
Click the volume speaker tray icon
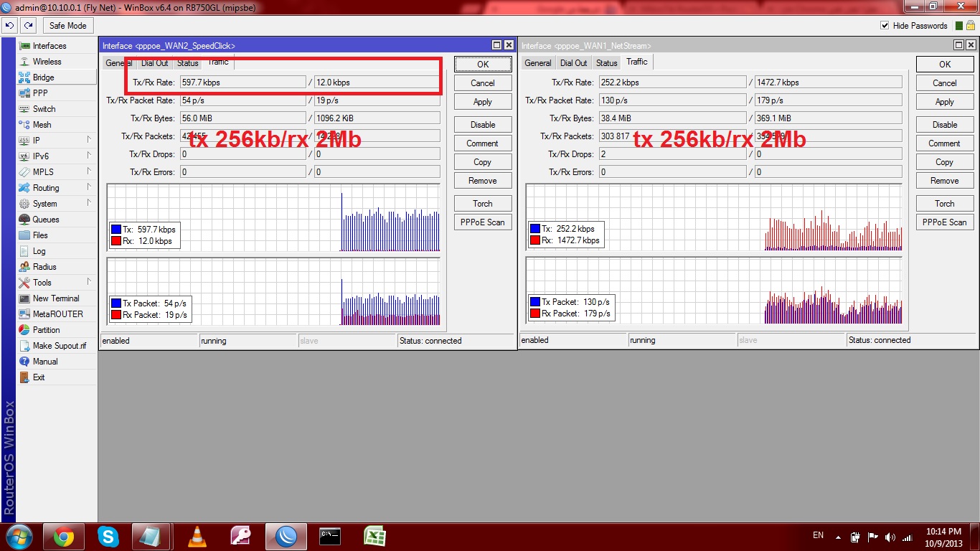pyautogui.click(x=890, y=537)
